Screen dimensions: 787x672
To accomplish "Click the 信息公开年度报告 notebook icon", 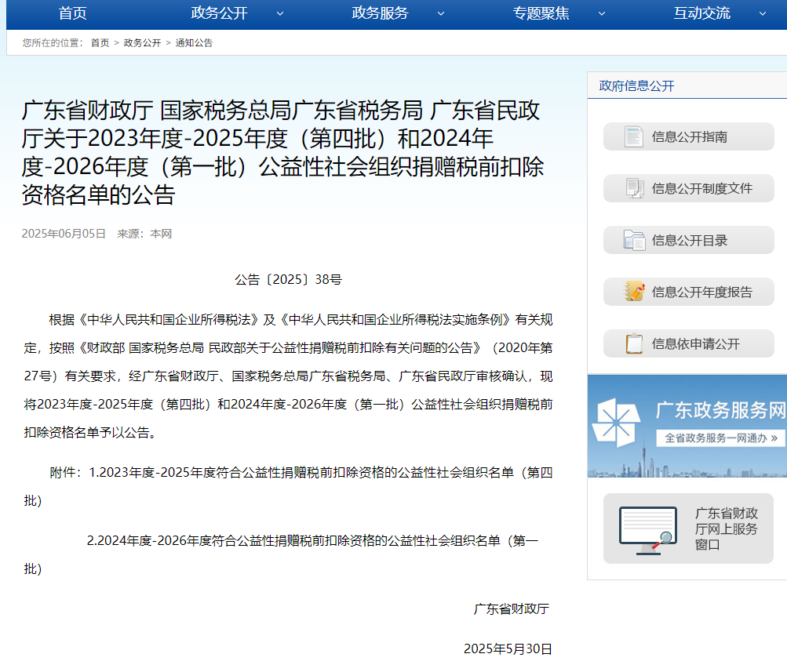I will [x=633, y=292].
